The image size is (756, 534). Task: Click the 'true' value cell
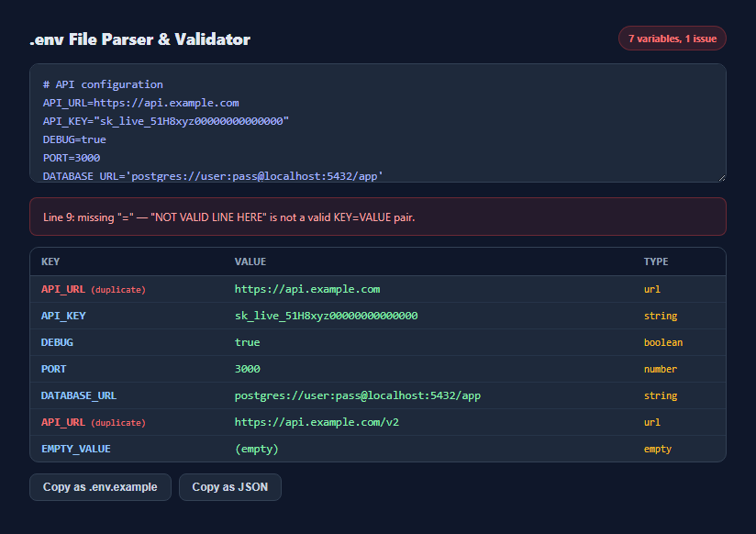(x=248, y=342)
